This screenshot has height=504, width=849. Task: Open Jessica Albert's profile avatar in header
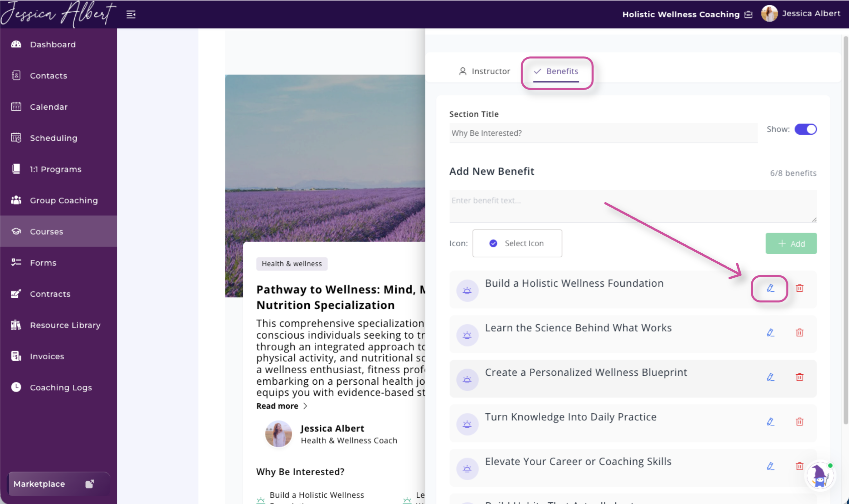click(x=769, y=14)
